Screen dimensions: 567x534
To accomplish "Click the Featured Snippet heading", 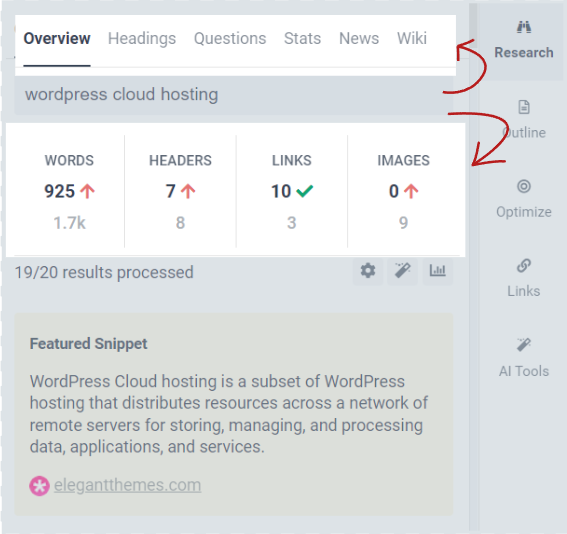I will 89,343.
